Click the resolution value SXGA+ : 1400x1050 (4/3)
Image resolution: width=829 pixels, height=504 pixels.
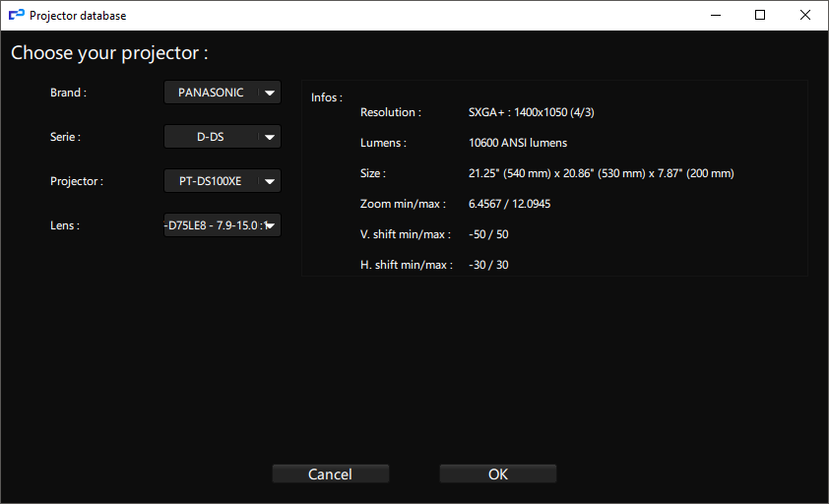point(531,112)
